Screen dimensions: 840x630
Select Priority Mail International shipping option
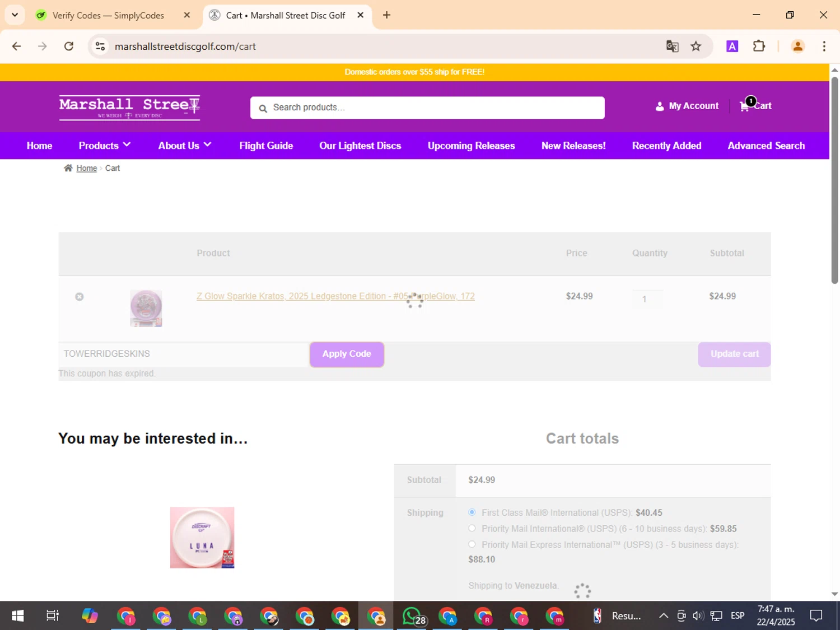point(472,529)
